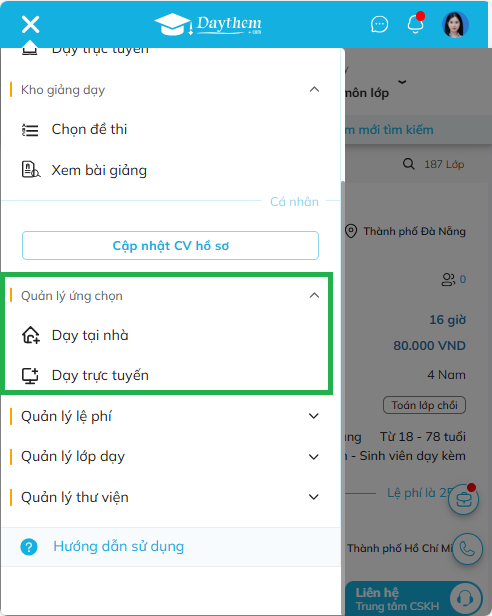Open Xem bài giảng menu item
Image resolution: width=492 pixels, height=616 pixels.
coord(99,170)
